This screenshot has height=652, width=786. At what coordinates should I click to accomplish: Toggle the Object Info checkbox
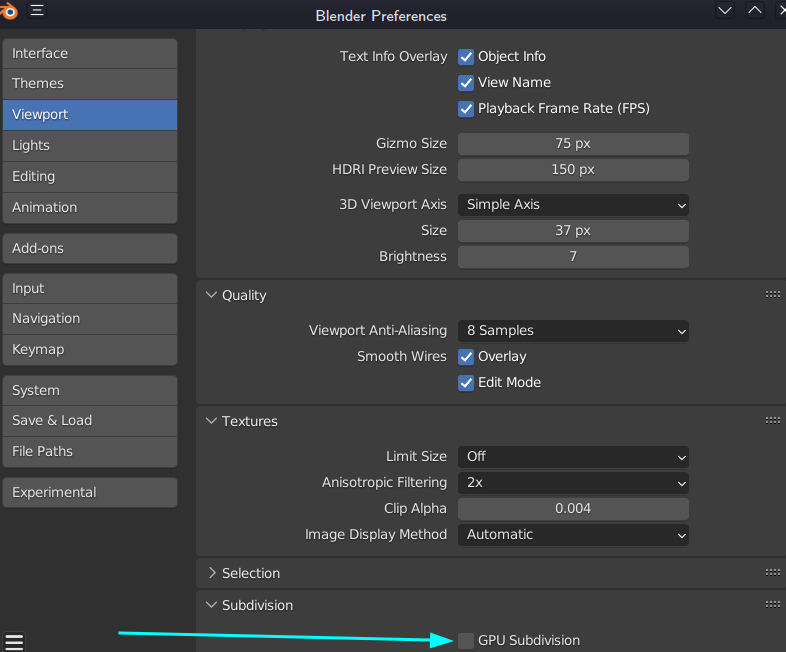pos(466,57)
